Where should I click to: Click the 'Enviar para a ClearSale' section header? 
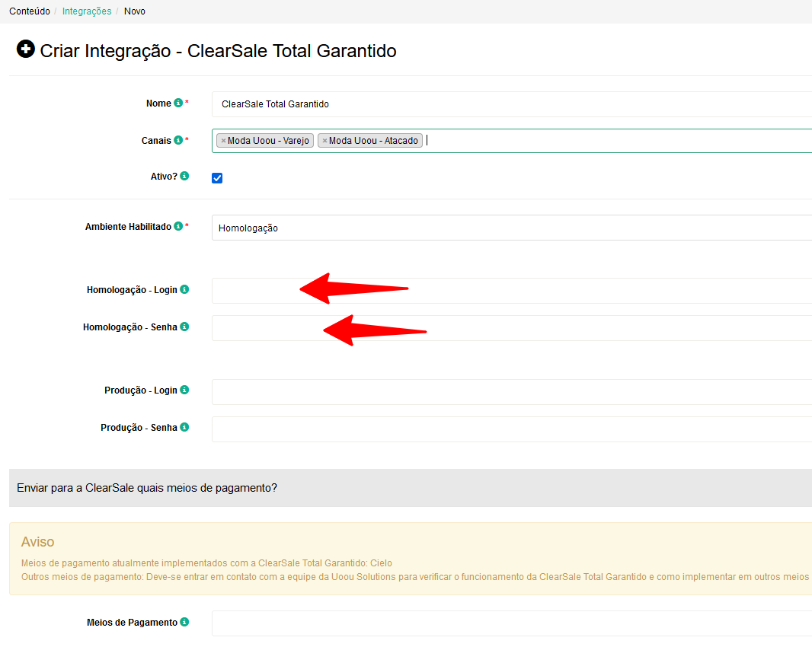click(x=410, y=488)
